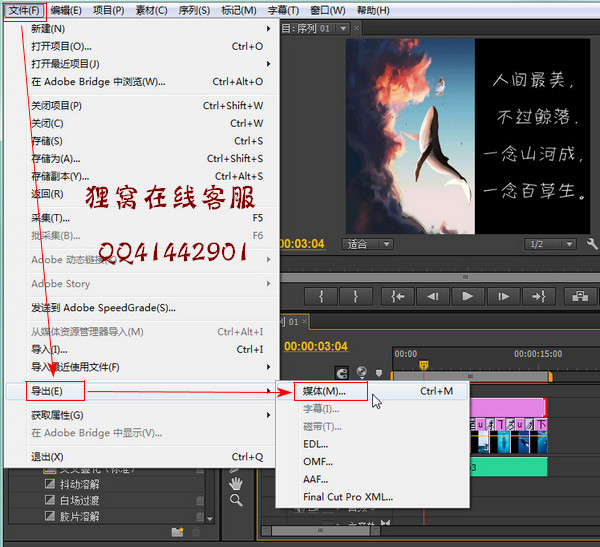Select OMF... export option
Viewport: 600px width, 547px height.
tap(372, 462)
